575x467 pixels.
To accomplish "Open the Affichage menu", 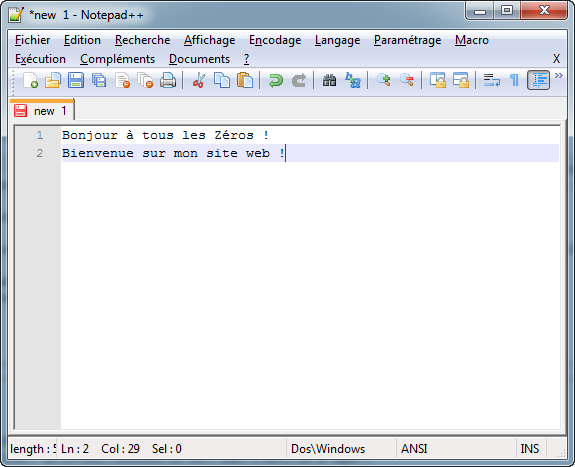I will click(x=209, y=40).
